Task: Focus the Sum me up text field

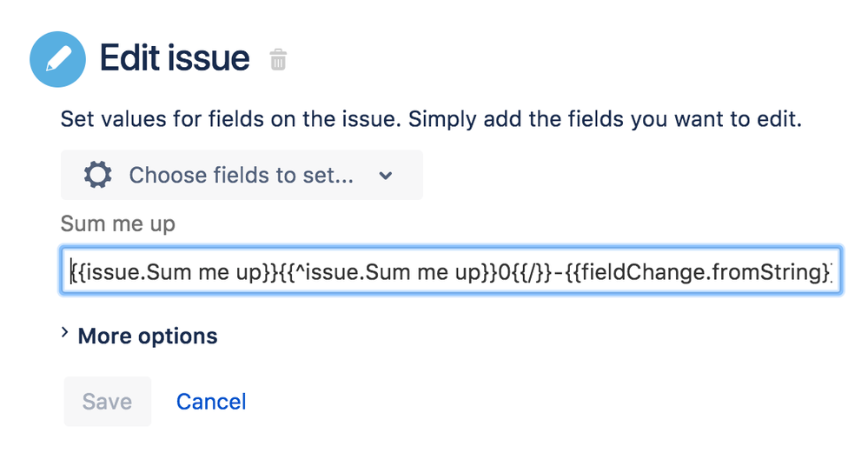Action: click(451, 270)
